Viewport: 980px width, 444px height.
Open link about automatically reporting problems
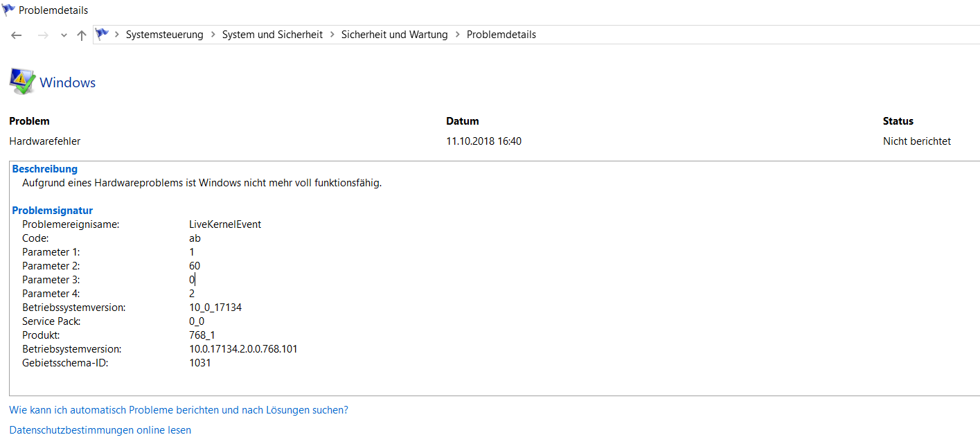click(x=179, y=410)
